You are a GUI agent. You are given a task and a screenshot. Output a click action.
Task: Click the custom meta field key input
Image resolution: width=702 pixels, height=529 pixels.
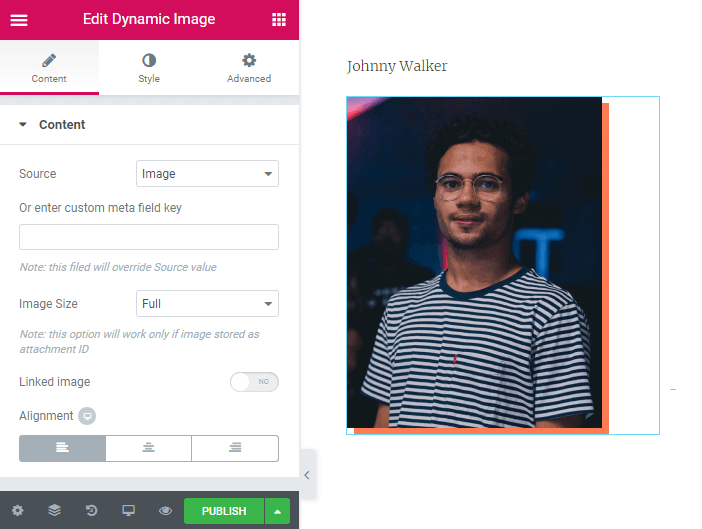[149, 237]
